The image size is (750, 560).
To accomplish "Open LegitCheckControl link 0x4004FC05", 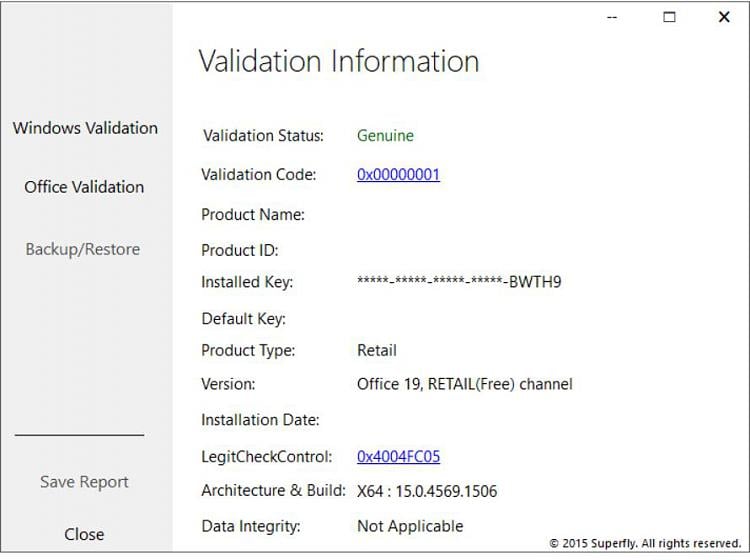I will click(x=398, y=457).
